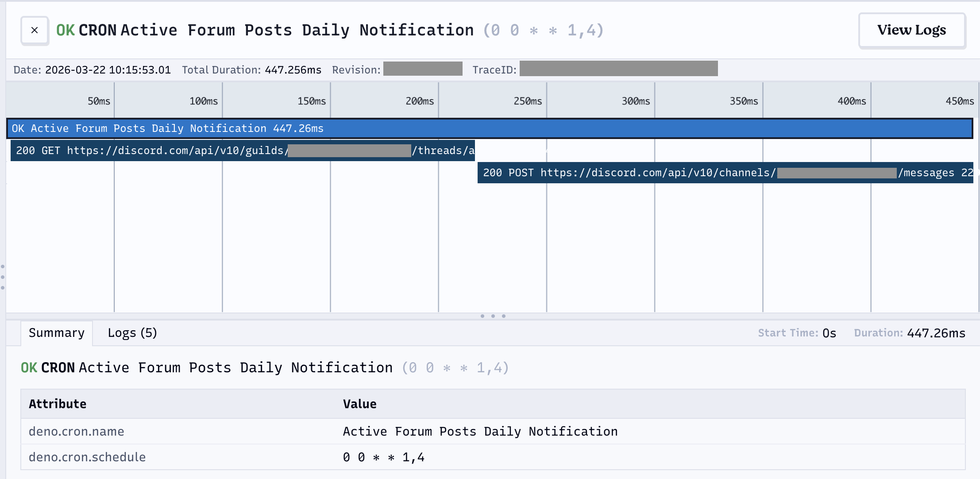980x479 pixels.
Task: Click the deno.cron.schedule value 0 0 * * 1,4
Action: click(384, 457)
